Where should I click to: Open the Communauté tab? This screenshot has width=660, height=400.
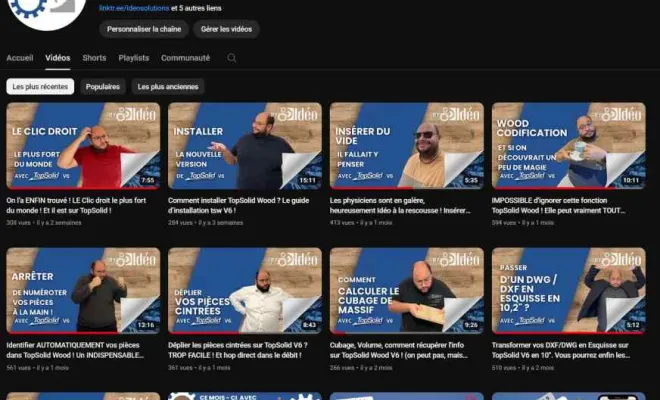(x=185, y=58)
